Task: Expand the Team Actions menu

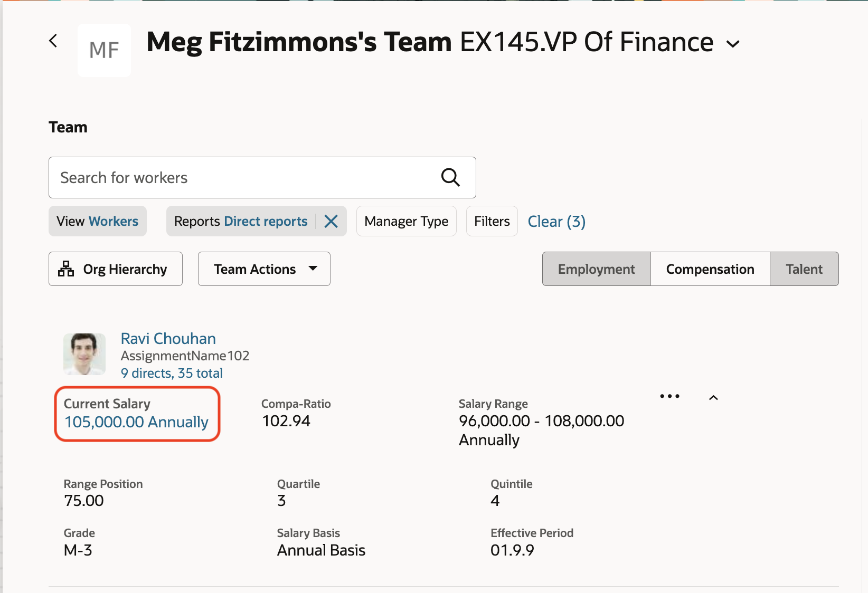Action: pyautogui.click(x=264, y=269)
